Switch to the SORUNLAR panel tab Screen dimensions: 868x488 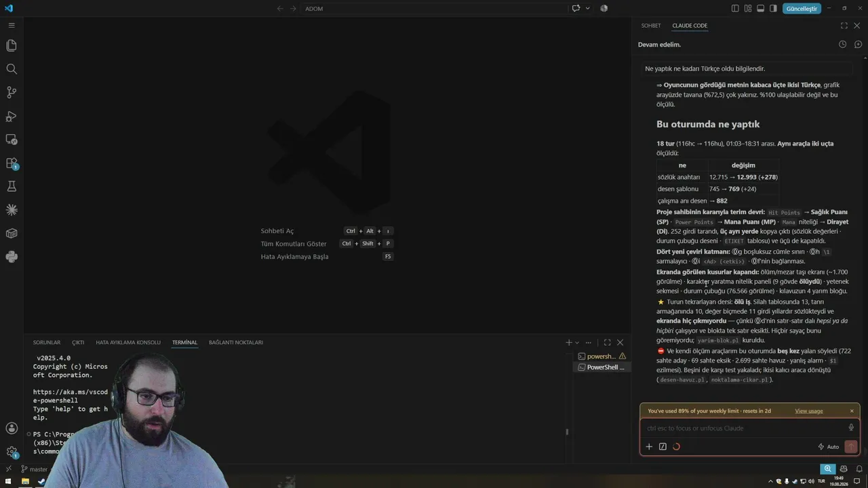point(47,343)
